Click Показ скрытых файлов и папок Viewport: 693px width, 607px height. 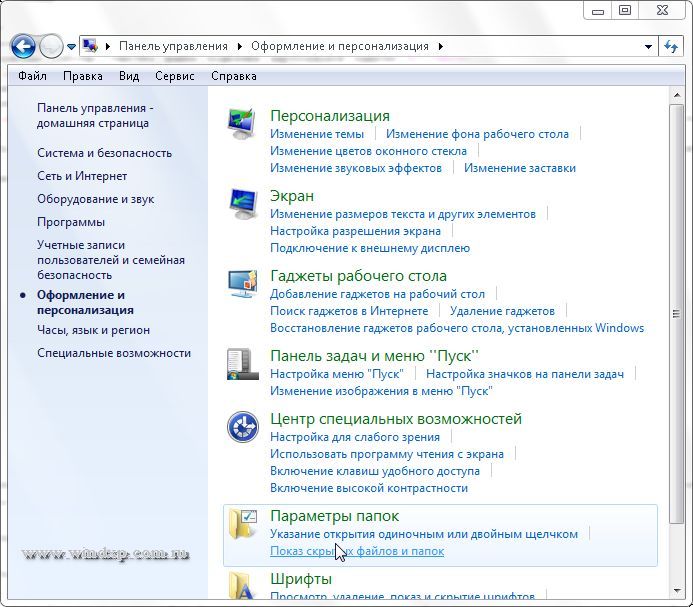[x=357, y=551]
